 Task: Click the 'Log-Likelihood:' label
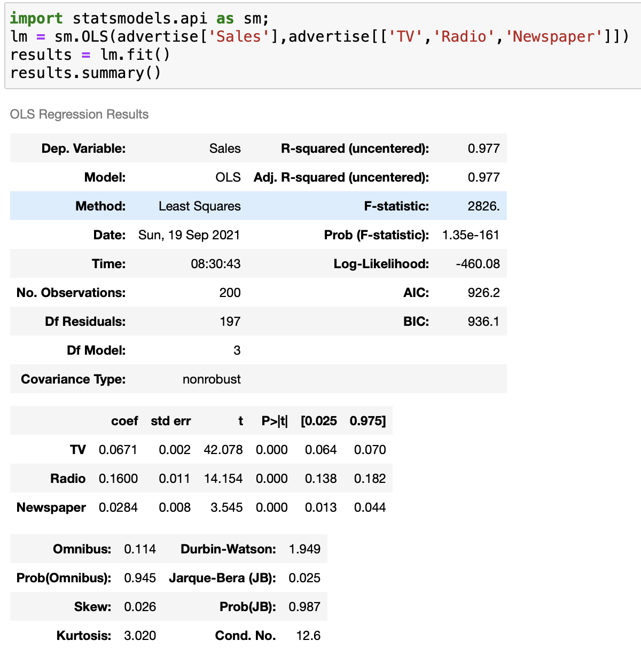pyautogui.click(x=381, y=264)
